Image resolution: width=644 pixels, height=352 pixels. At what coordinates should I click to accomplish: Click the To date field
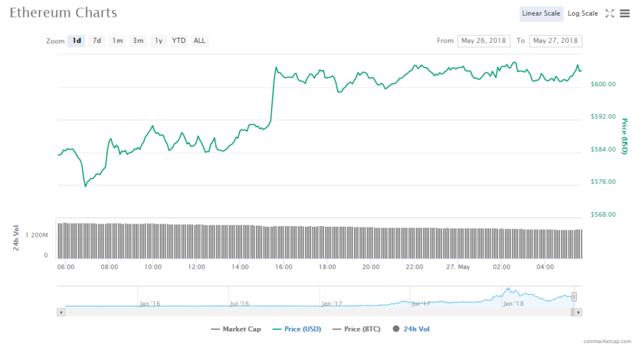tap(555, 41)
